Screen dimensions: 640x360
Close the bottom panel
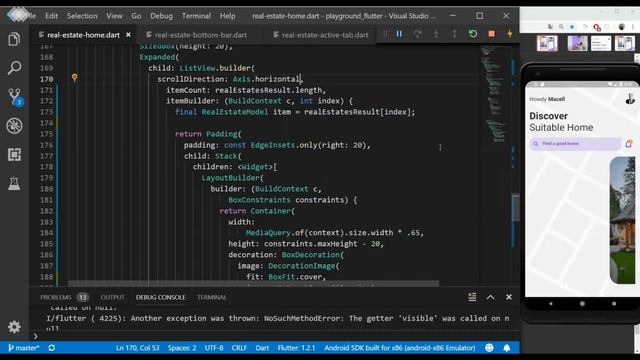[x=509, y=297]
